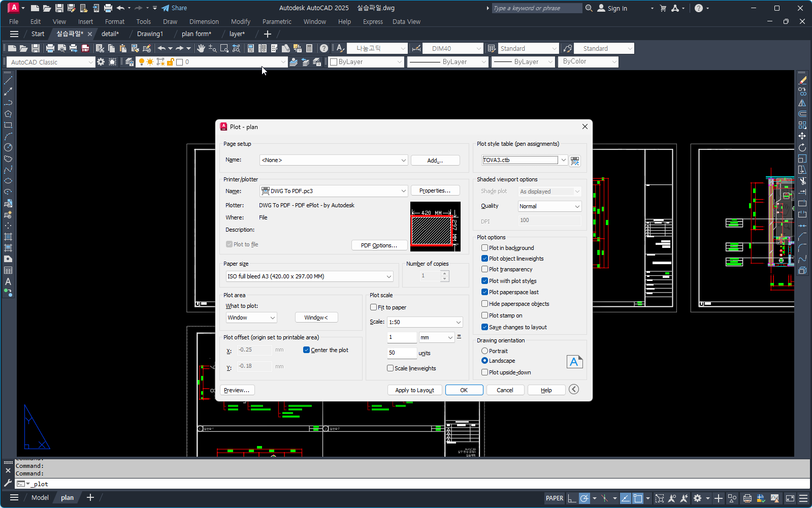Enable Hide paperspace objects
Viewport: 812px width, 508px height.
pos(484,304)
